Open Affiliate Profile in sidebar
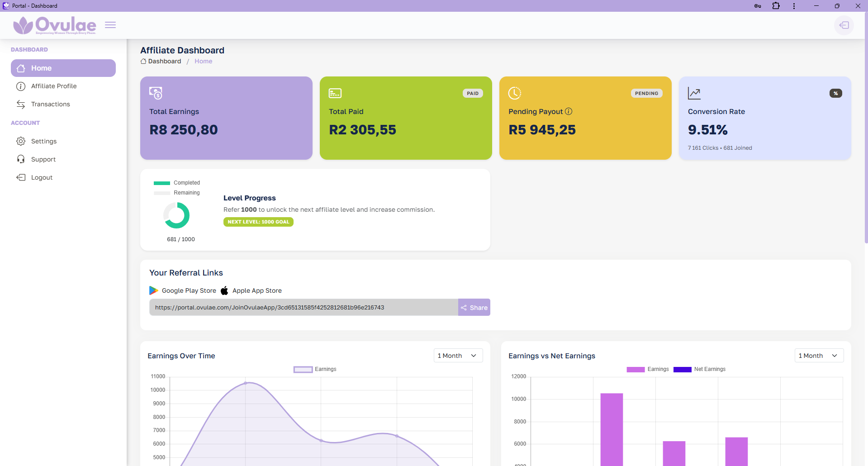 click(54, 86)
